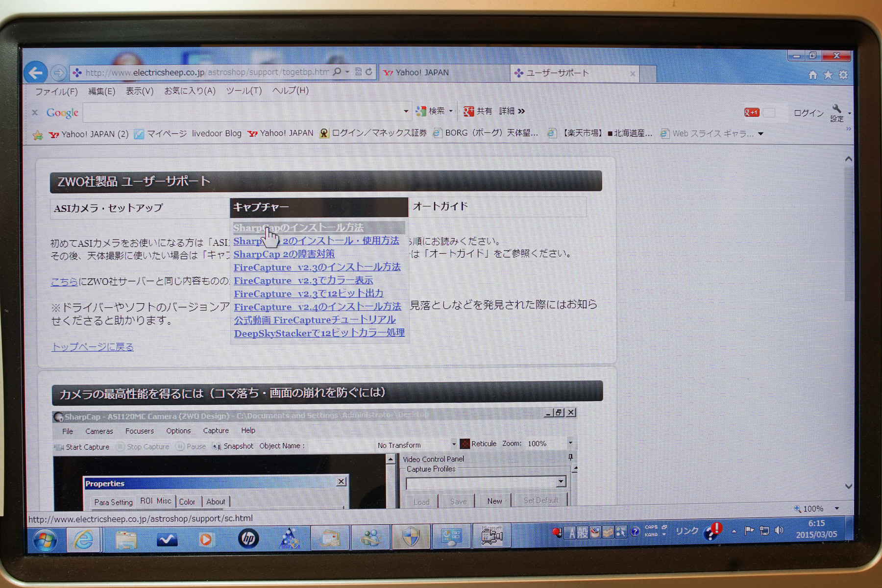This screenshot has height=588, width=882.
Task: Open FireCapture v2.3でカラー表示 link
Action: [303, 281]
